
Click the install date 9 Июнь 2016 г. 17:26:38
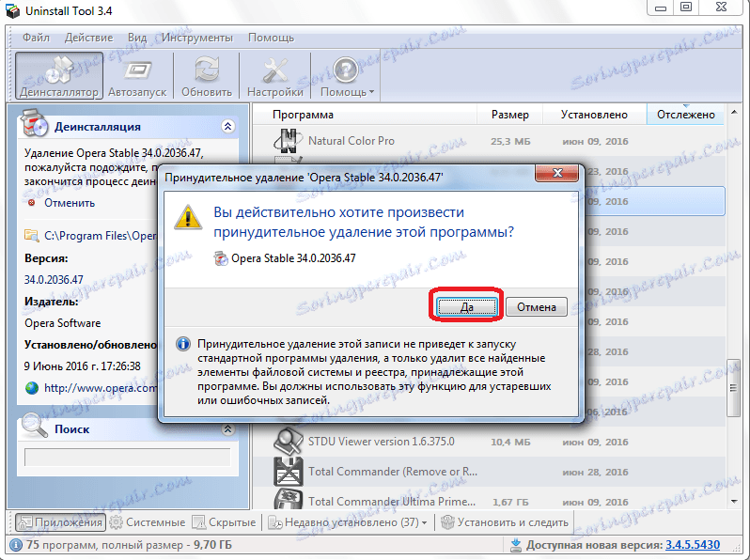(x=83, y=366)
